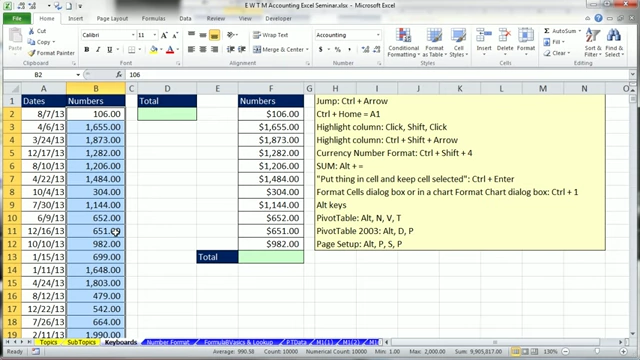Open Sort & Filter menu
This screenshot has height=360, width=640.
coord(592,43)
